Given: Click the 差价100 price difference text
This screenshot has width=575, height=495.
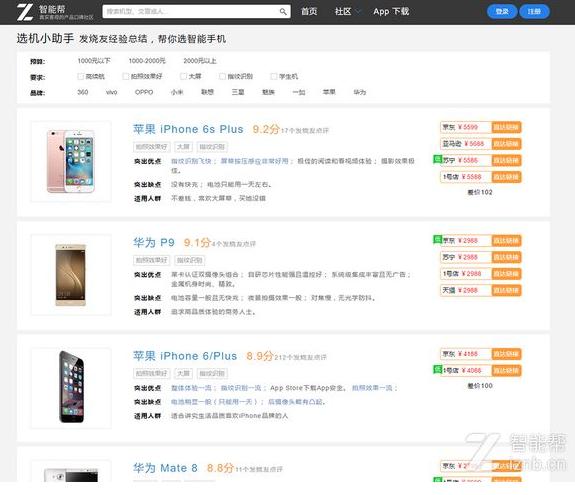Looking at the screenshot, I should point(480,386).
